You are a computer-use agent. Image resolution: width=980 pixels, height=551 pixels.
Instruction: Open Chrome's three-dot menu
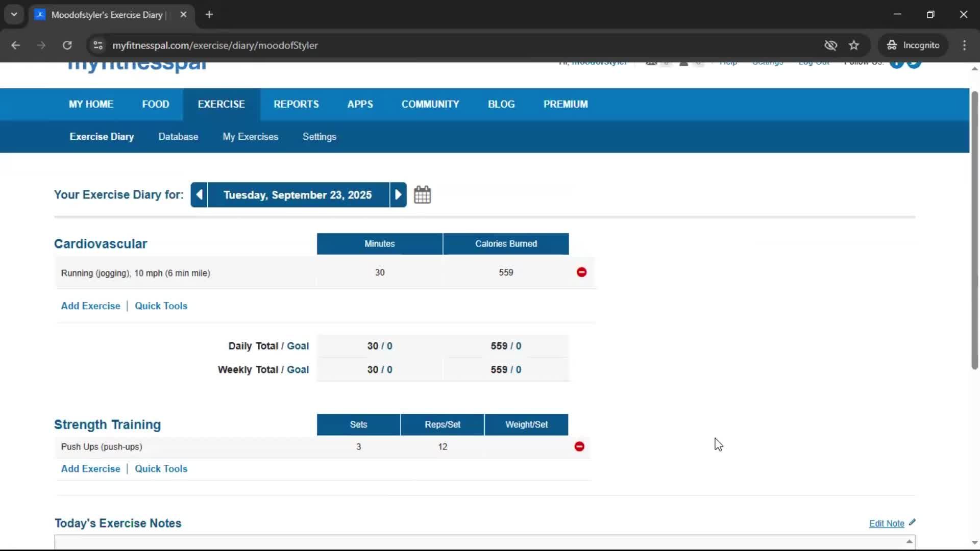tap(964, 45)
